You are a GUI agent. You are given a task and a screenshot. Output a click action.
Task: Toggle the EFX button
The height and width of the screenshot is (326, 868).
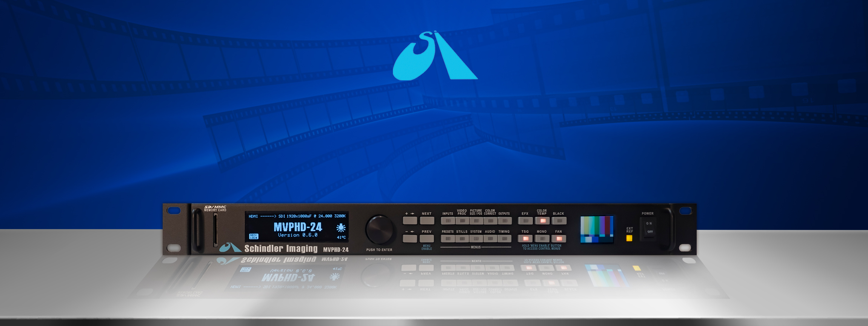(525, 221)
